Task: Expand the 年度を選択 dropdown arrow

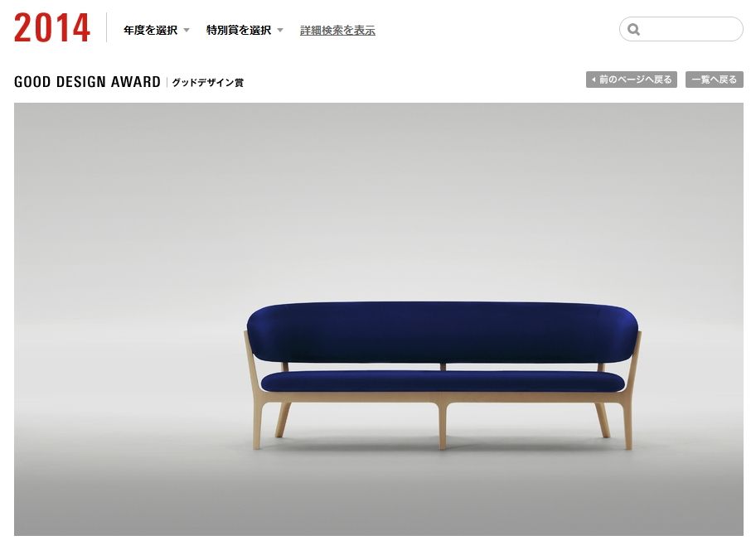Action: tap(187, 31)
